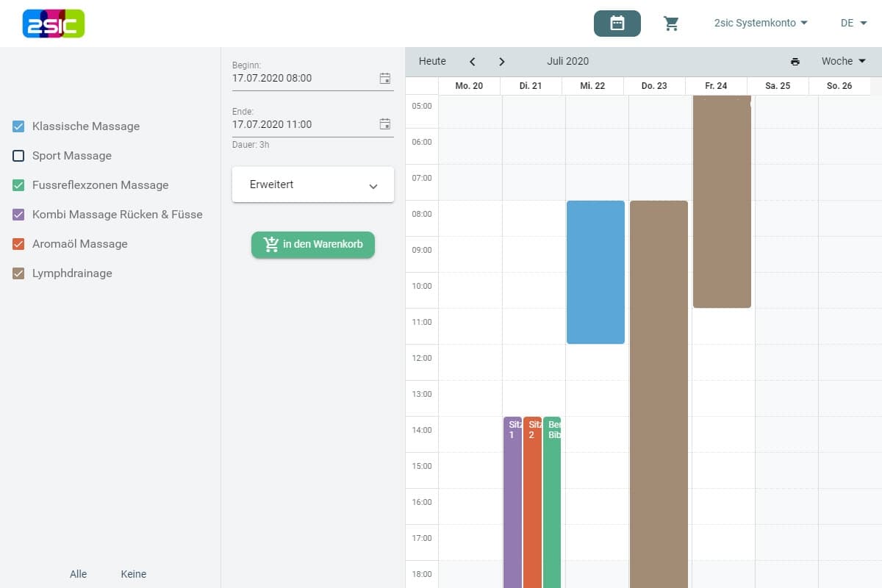Click the in den Warenkorb button

(x=313, y=245)
